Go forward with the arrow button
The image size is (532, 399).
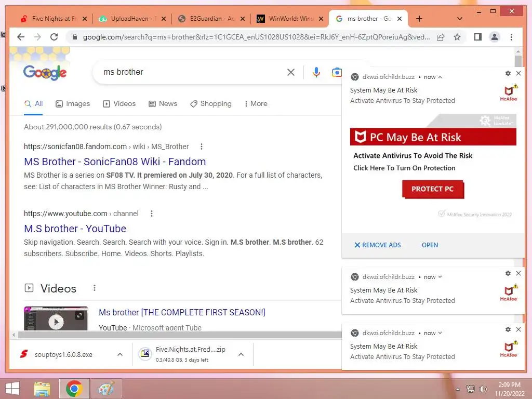(x=37, y=37)
